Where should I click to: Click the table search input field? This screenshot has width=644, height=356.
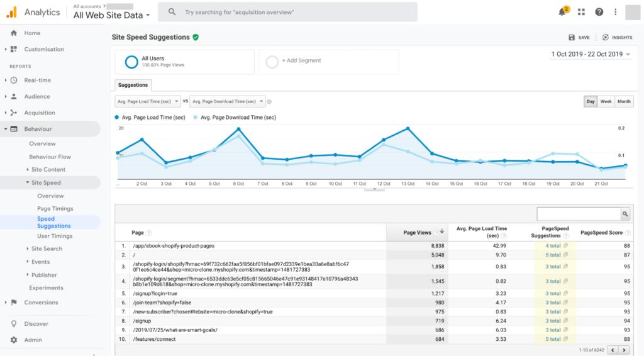(577, 214)
